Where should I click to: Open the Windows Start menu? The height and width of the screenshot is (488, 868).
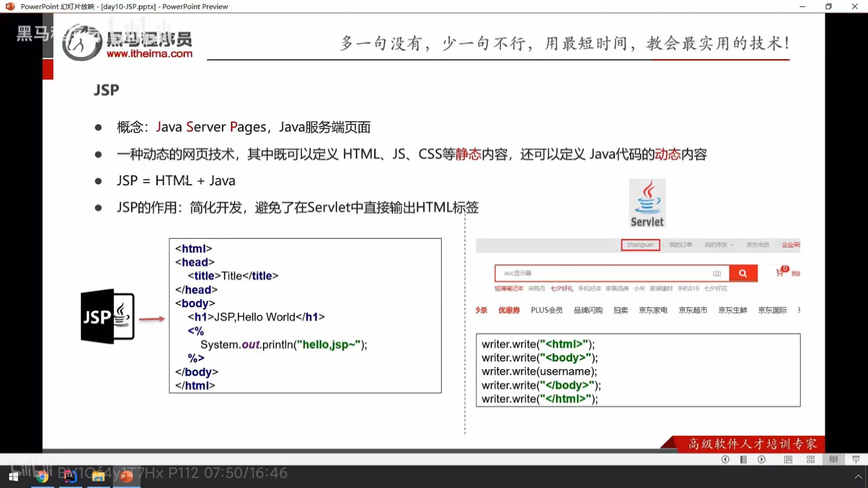coord(14,477)
